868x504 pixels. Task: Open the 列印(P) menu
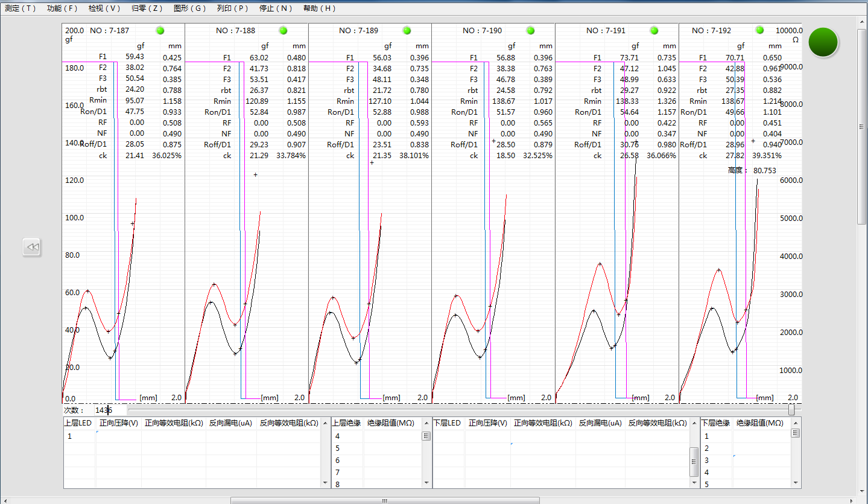point(232,8)
